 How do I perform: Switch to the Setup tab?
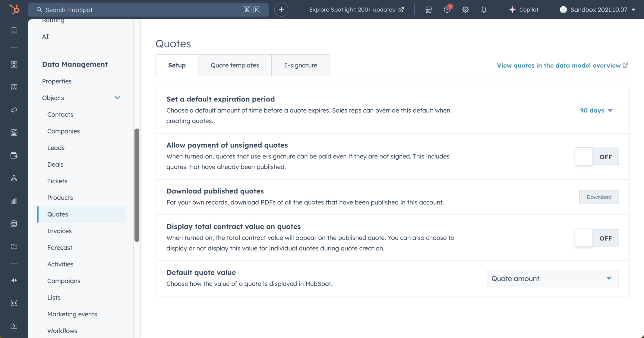tap(177, 65)
